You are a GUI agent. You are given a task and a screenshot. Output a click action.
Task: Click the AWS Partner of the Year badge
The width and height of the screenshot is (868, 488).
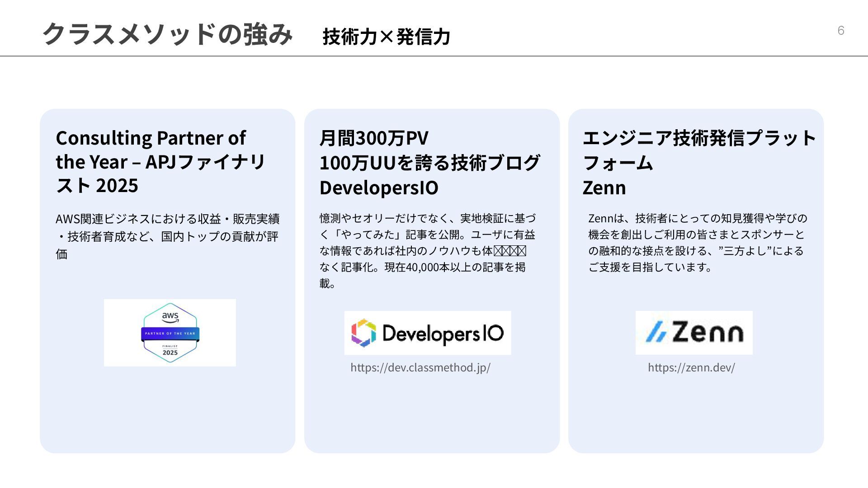(170, 333)
